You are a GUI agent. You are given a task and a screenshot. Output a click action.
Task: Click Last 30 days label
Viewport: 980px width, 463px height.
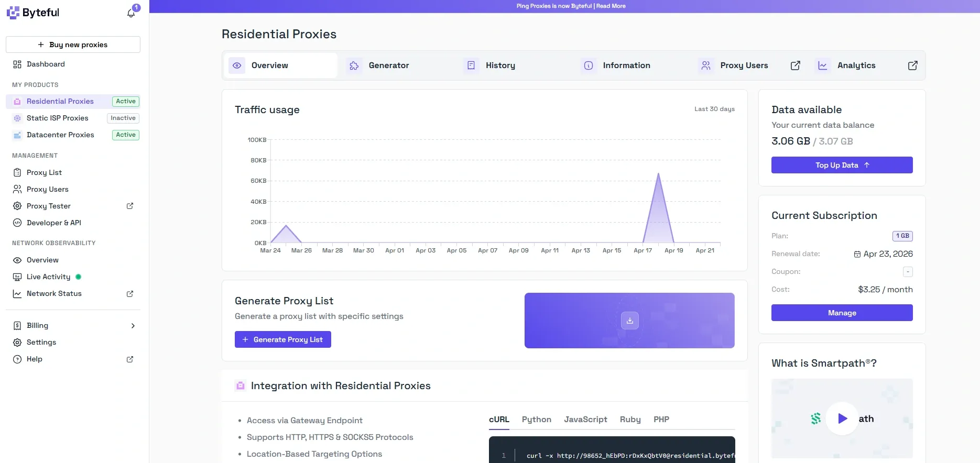coord(714,109)
